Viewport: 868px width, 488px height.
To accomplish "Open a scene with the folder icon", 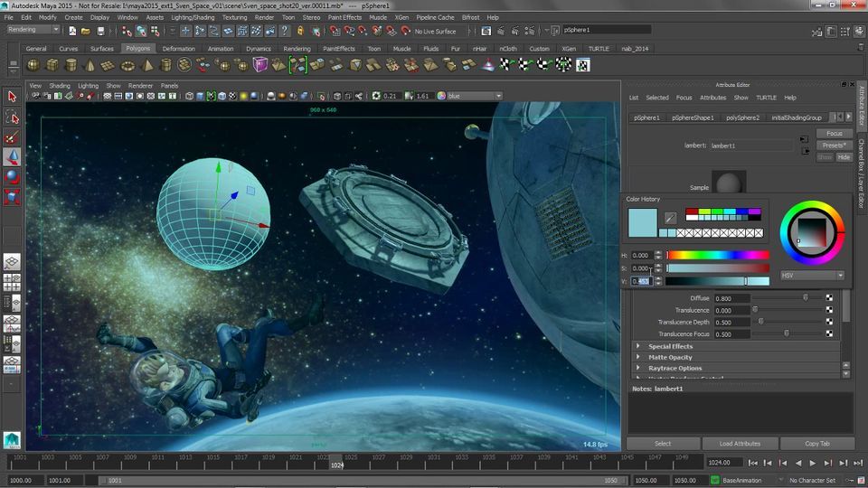I will [x=86, y=31].
